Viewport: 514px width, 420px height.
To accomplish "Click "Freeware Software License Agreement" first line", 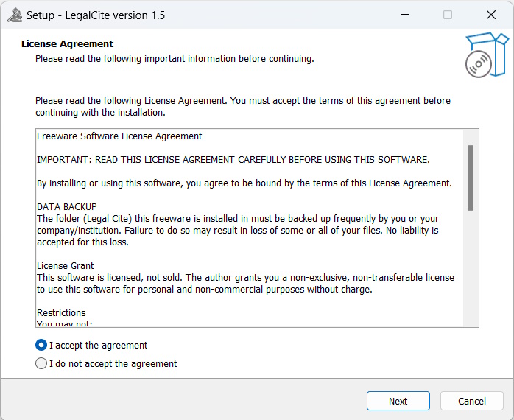I will [x=119, y=136].
